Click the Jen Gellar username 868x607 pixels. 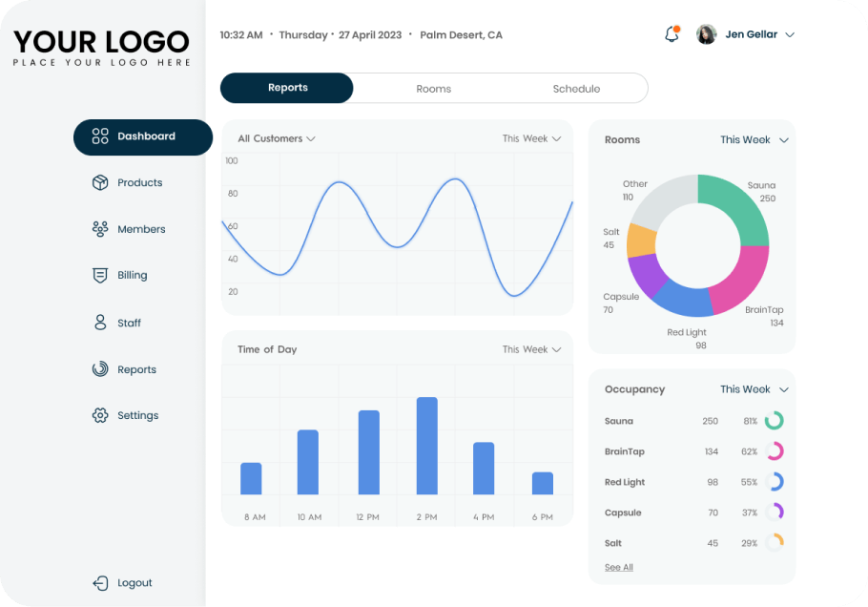pyautogui.click(x=752, y=34)
